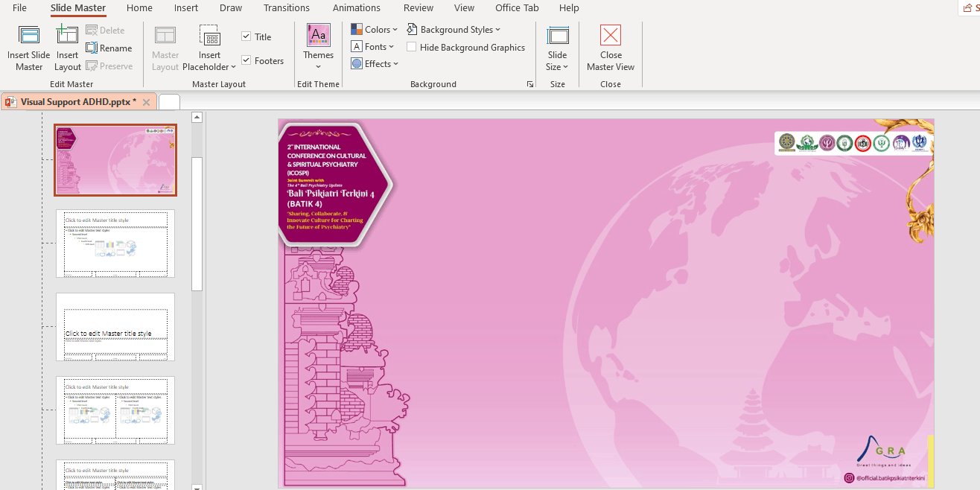Click the Colors swatch icon

[x=357, y=30]
